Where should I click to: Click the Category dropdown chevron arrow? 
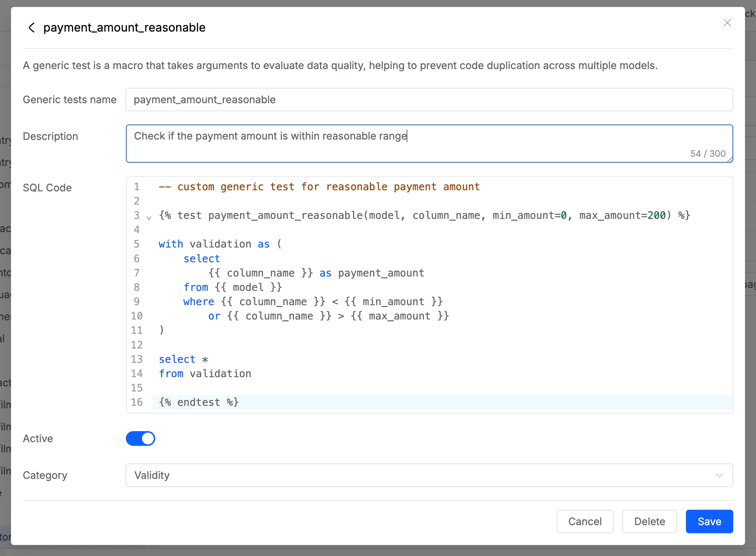(x=719, y=475)
